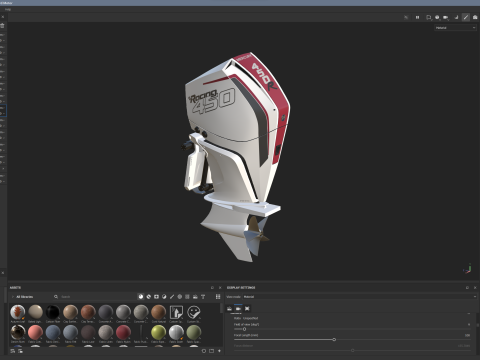Filter assets by Alphas
480x360 pixels.
[180, 296]
